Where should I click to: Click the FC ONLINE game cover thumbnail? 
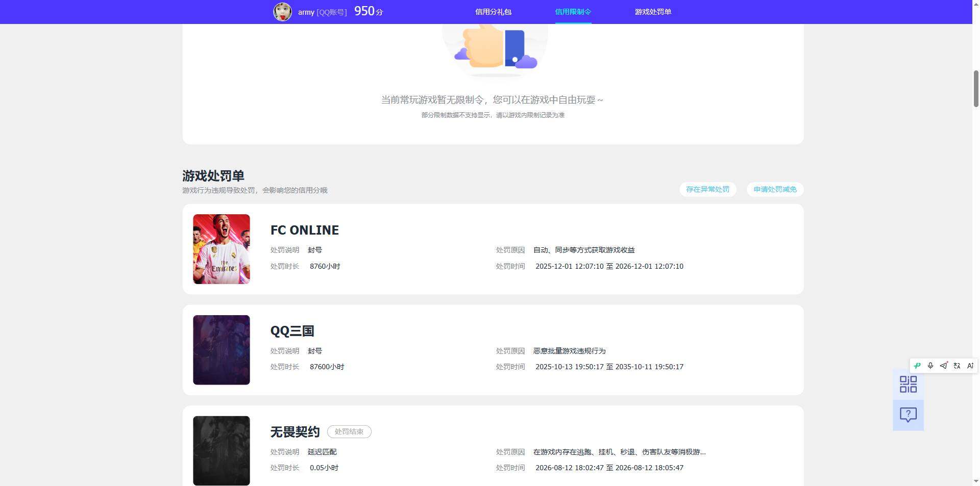(222, 249)
